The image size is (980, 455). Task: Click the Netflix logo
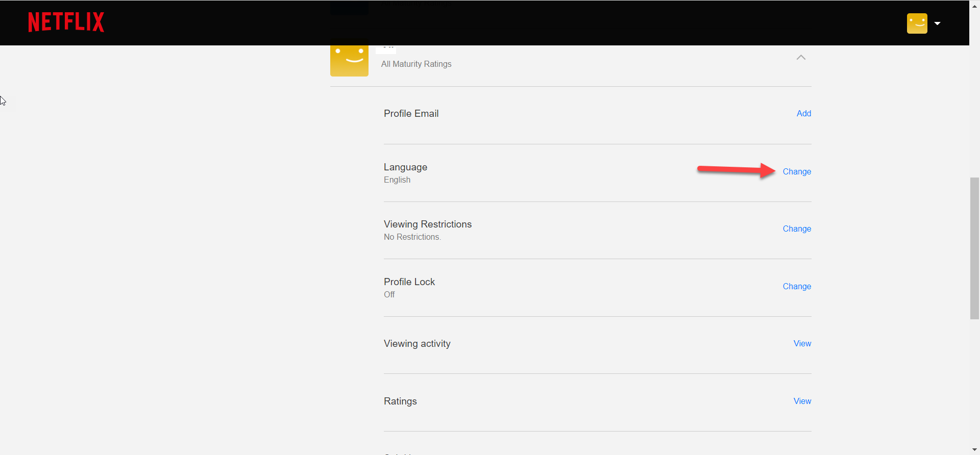click(x=66, y=22)
